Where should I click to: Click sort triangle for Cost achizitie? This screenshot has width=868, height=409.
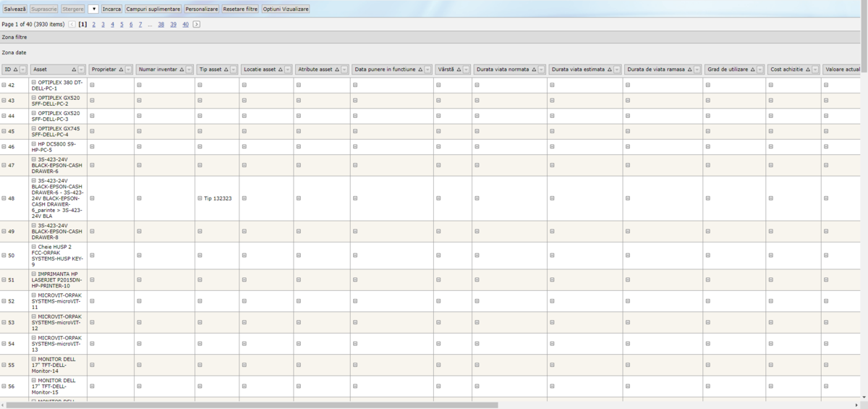tap(808, 69)
